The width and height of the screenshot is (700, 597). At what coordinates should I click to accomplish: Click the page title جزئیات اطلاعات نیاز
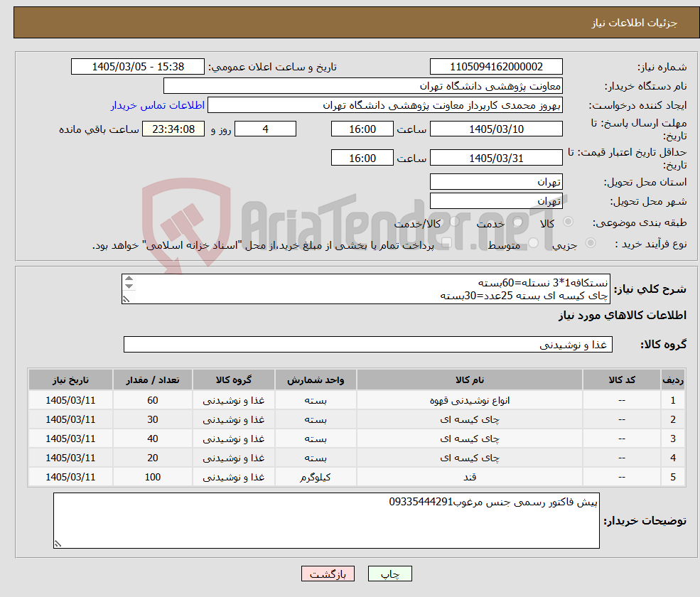(635, 23)
